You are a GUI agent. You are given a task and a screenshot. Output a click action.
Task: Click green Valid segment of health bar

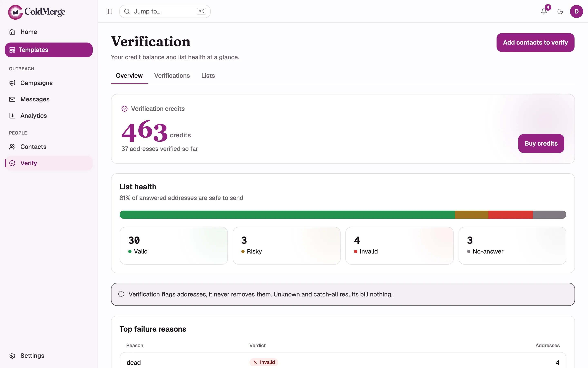pyautogui.click(x=287, y=215)
